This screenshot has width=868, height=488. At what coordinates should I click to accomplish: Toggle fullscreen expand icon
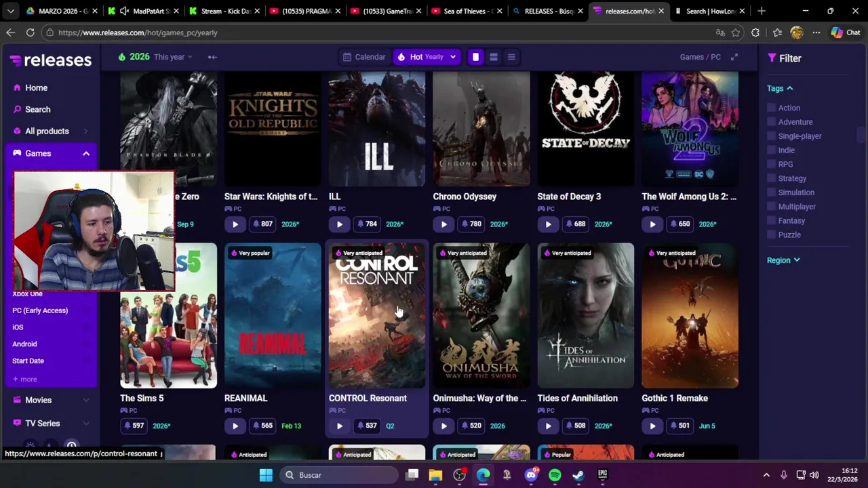[x=734, y=57]
